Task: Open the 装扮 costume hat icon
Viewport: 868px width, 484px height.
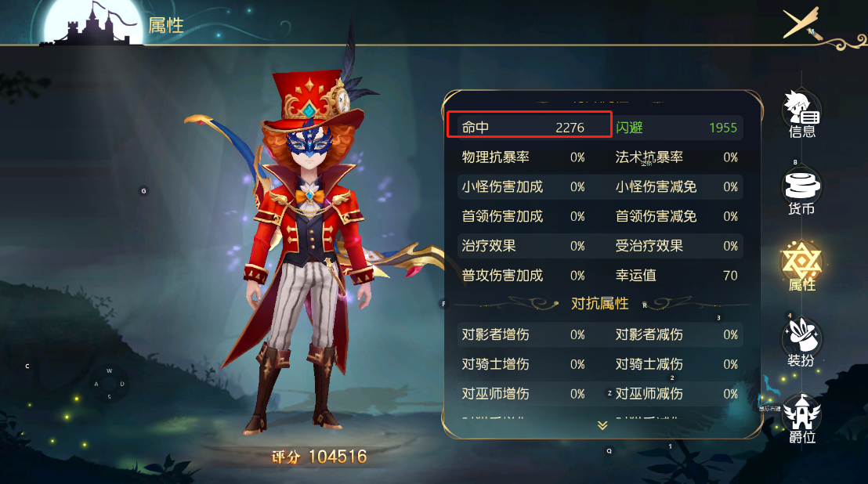Action: coord(801,341)
